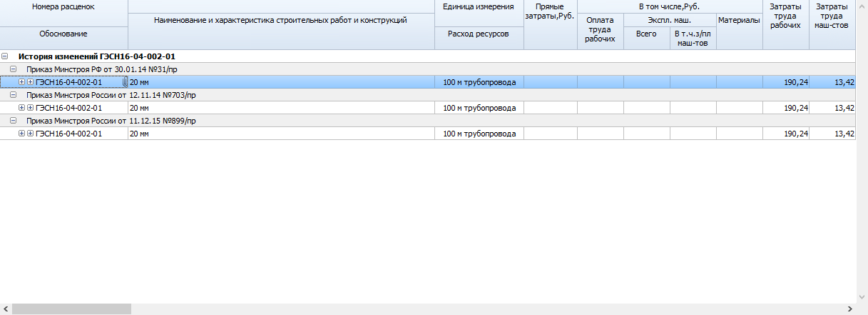This screenshot has width=868, height=315.
Task: Click the '20 мм' cell under order №703/пр
Action: pyautogui.click(x=281, y=108)
